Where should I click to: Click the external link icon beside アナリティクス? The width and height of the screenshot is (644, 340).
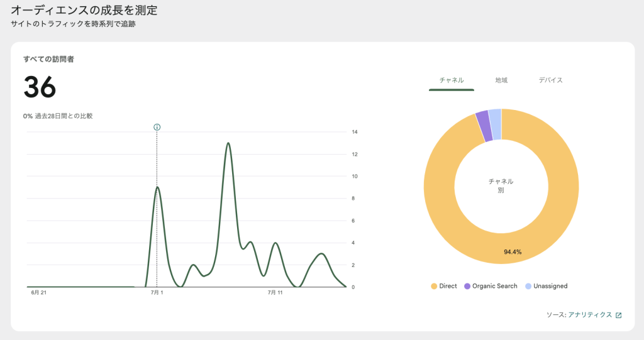point(618,315)
